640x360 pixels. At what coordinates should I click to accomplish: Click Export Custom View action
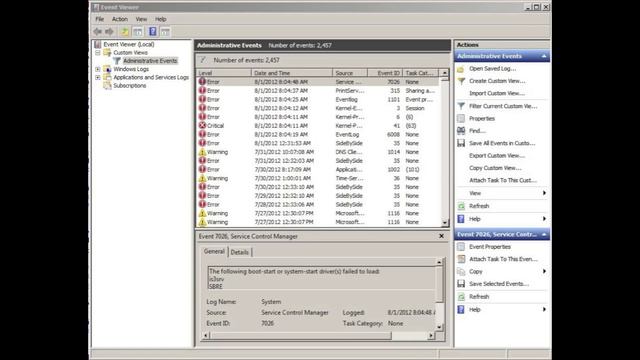pyautogui.click(x=497, y=156)
